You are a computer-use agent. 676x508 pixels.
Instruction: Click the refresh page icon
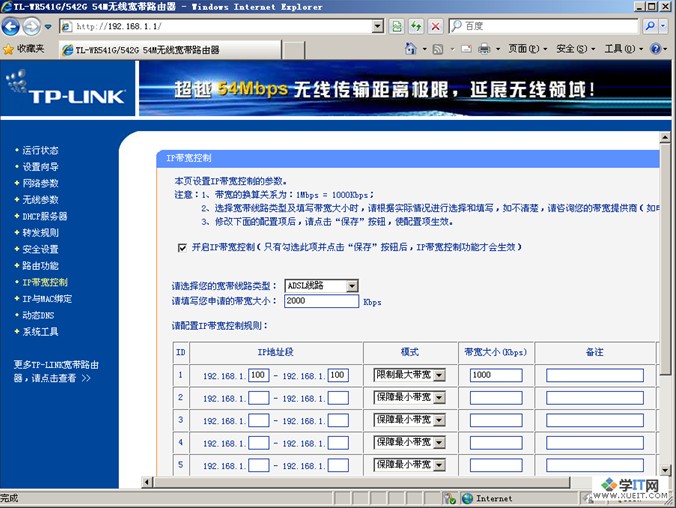click(416, 26)
